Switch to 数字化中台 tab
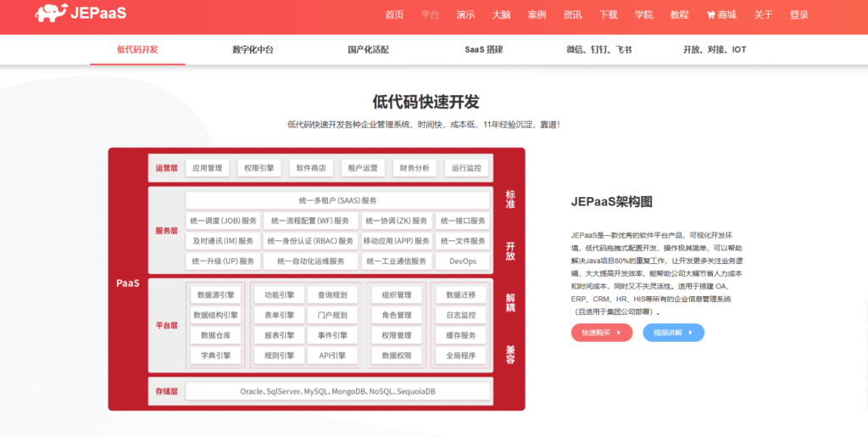 pos(253,49)
